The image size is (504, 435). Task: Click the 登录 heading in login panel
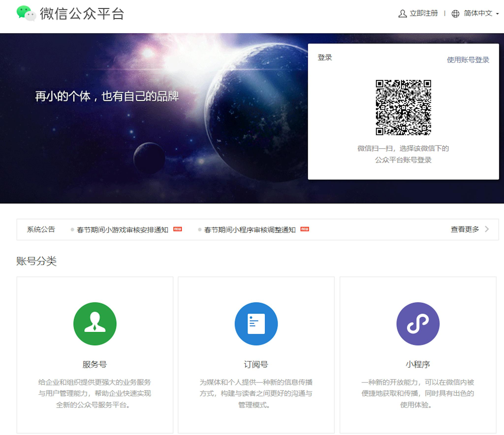(325, 57)
